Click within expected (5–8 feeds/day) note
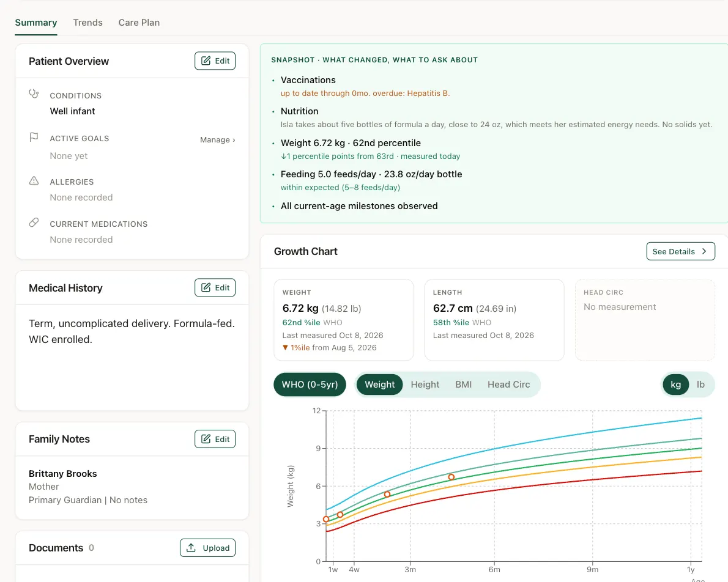This screenshot has width=728, height=582. [340, 188]
